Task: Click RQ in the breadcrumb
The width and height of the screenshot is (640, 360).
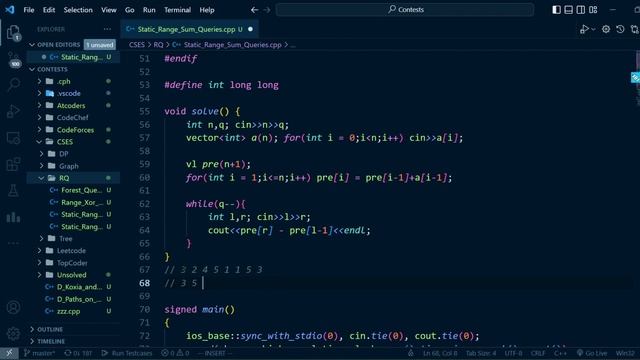Action: coord(158,45)
